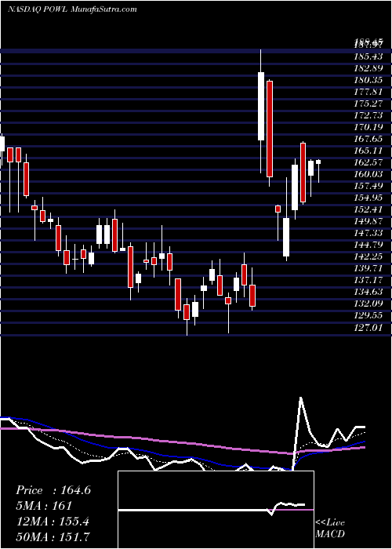Viewport: 392px width, 549px height.
Task: Click the white indicator line's sharp peak
Action: 300,398
